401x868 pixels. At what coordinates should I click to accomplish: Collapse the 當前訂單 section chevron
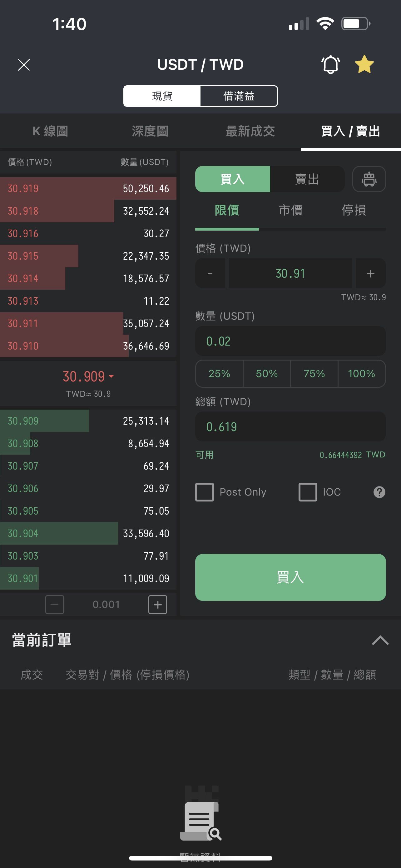click(x=380, y=640)
